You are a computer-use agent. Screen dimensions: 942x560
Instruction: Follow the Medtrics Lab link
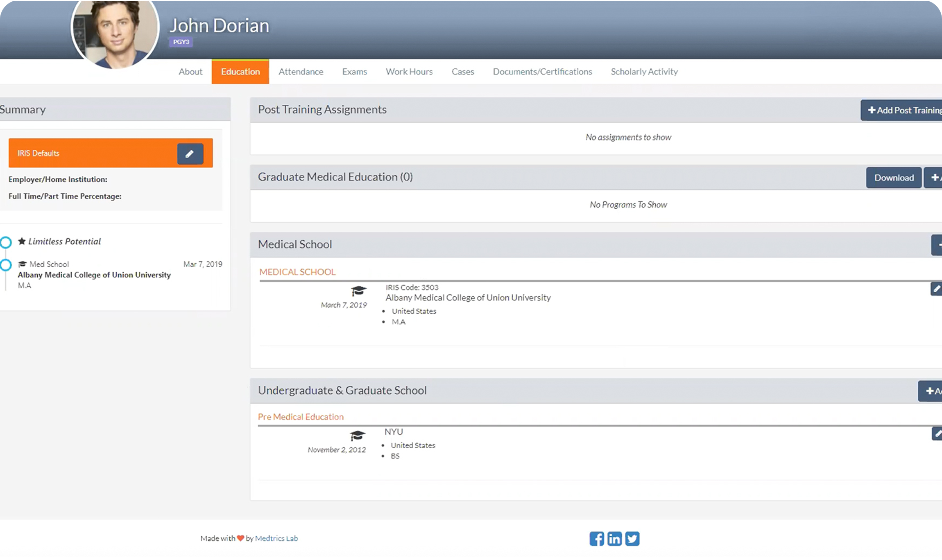276,538
